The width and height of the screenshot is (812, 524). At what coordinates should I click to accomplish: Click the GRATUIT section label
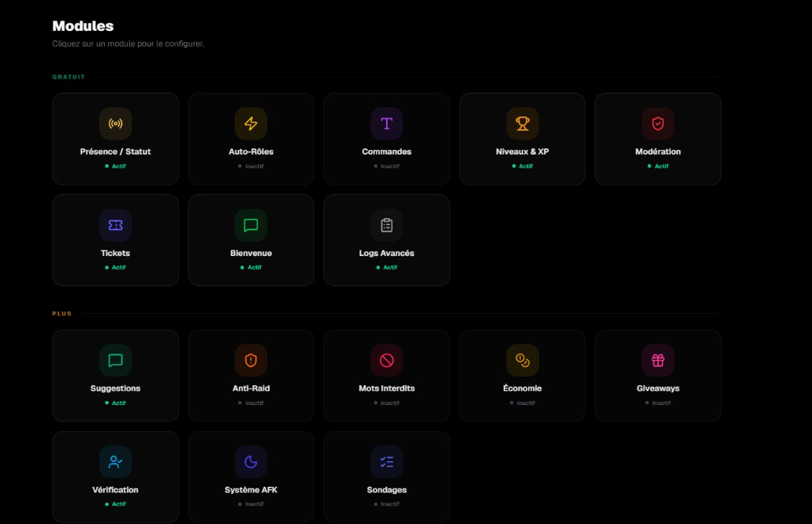click(x=68, y=77)
